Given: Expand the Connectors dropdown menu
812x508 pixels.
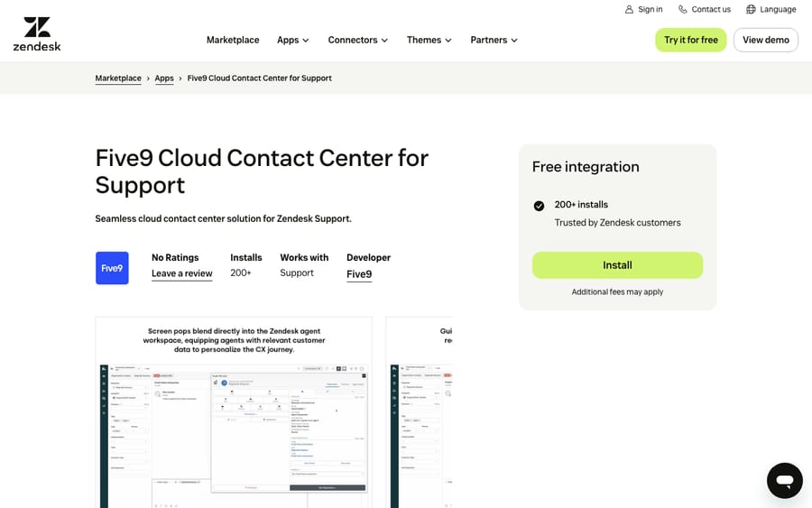Looking at the screenshot, I should point(358,40).
